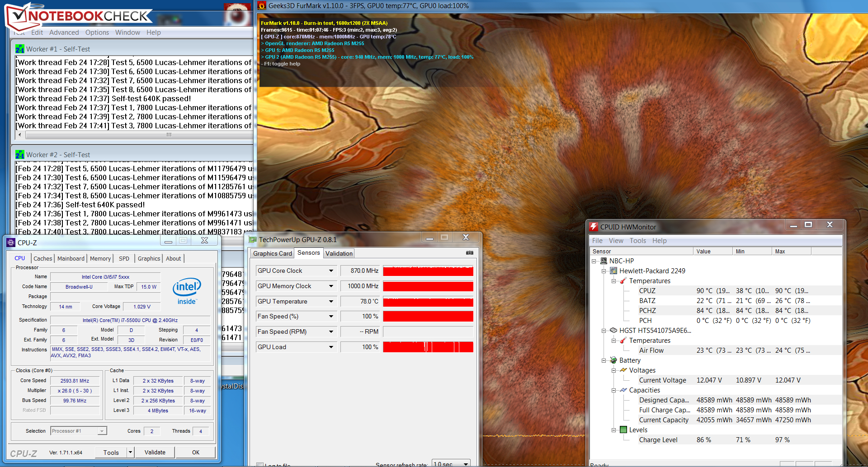Collapse the Levels node
The height and width of the screenshot is (467, 868).
613,430
